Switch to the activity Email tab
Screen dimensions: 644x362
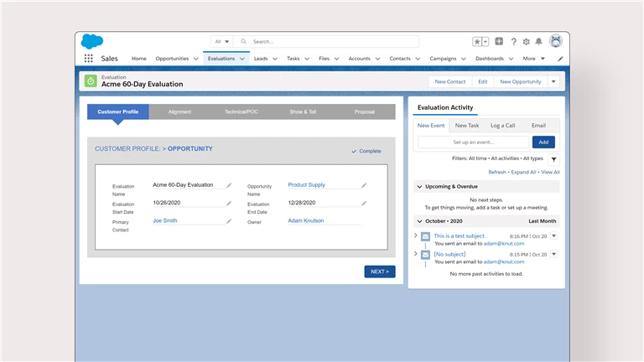538,126
